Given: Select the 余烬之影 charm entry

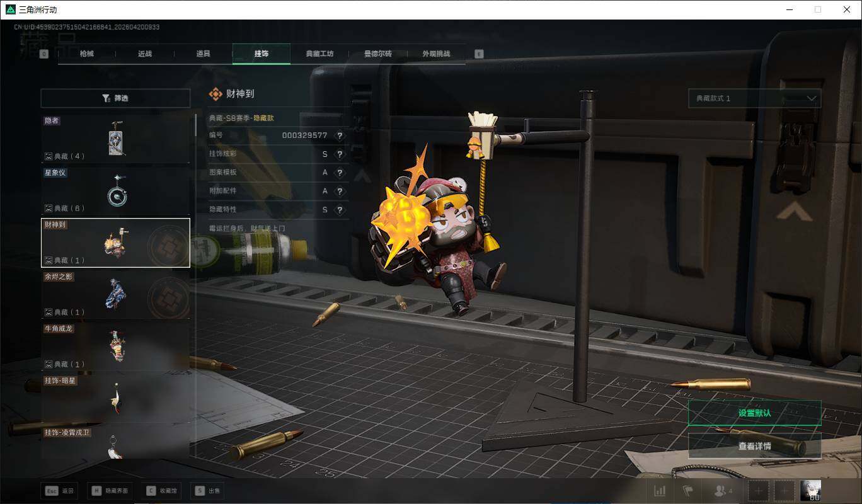Looking at the screenshot, I should pos(115,295).
